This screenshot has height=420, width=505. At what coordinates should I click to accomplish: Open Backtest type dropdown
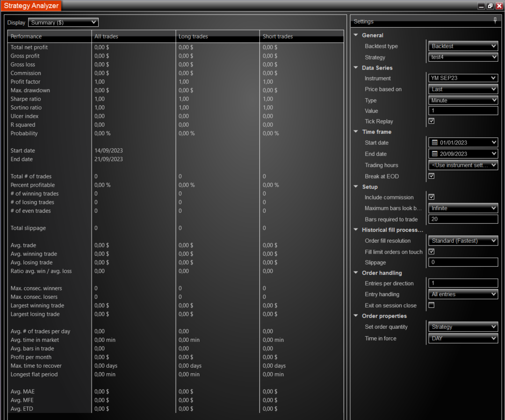tap(463, 46)
